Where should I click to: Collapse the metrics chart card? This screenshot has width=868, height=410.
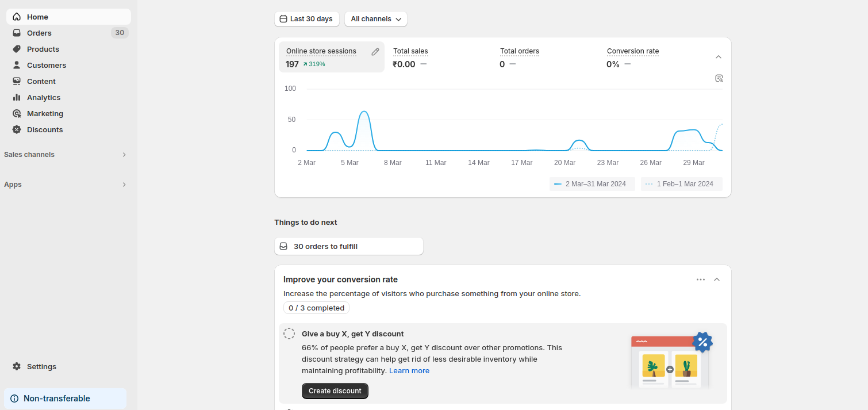pyautogui.click(x=718, y=57)
